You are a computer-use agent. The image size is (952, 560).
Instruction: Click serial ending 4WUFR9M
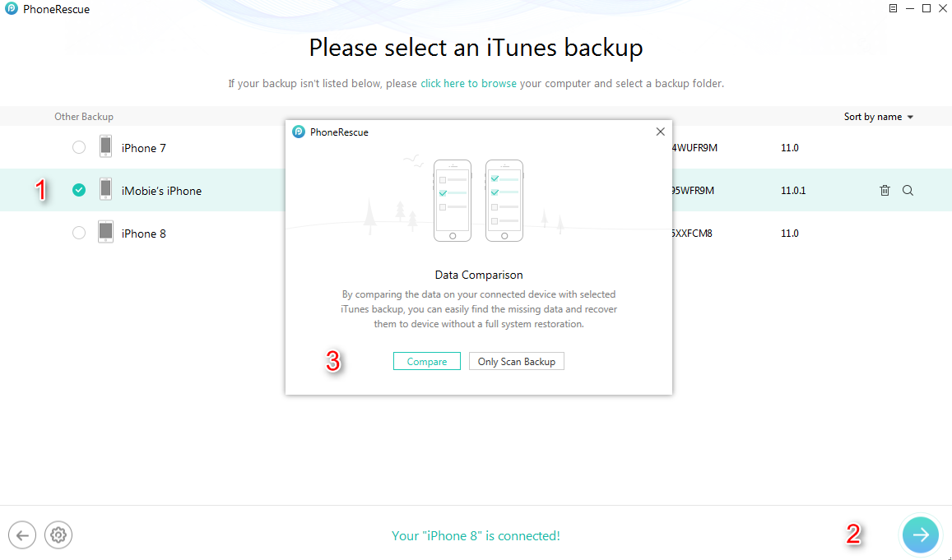[694, 147]
